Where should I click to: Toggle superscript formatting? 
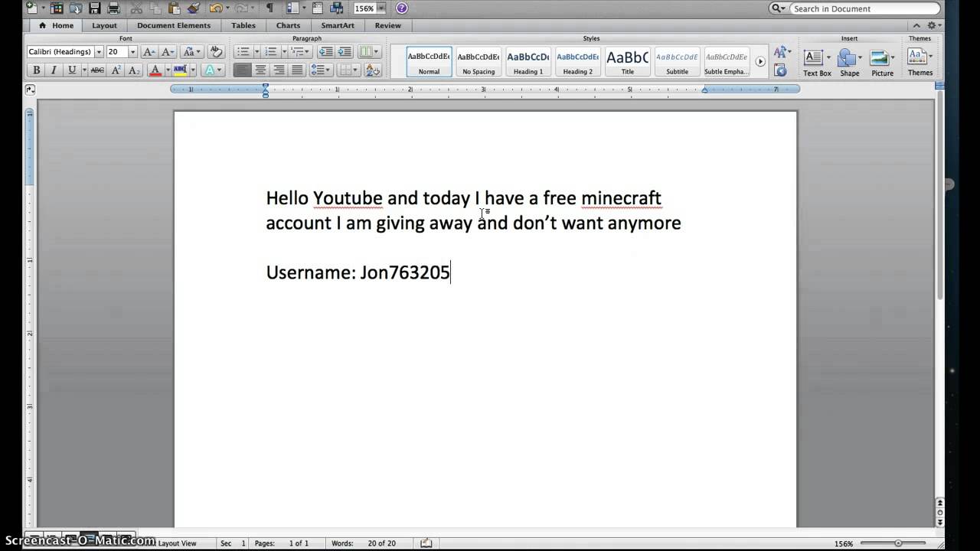[x=116, y=70]
